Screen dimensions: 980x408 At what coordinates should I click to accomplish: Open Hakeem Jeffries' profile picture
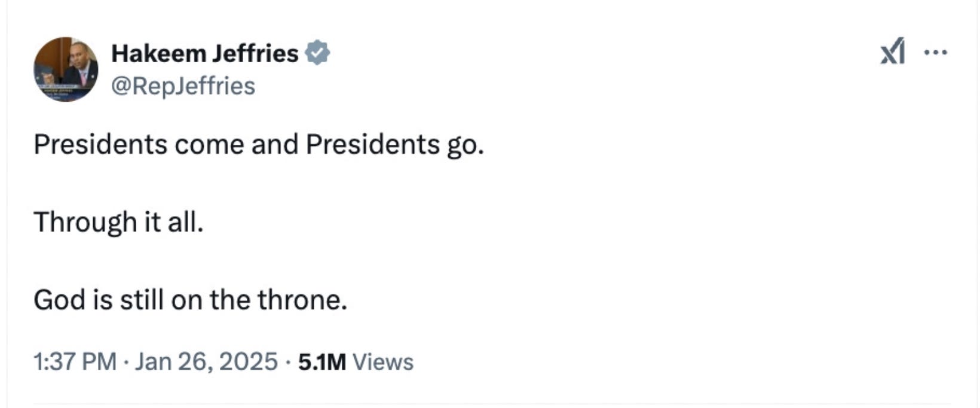(x=66, y=69)
